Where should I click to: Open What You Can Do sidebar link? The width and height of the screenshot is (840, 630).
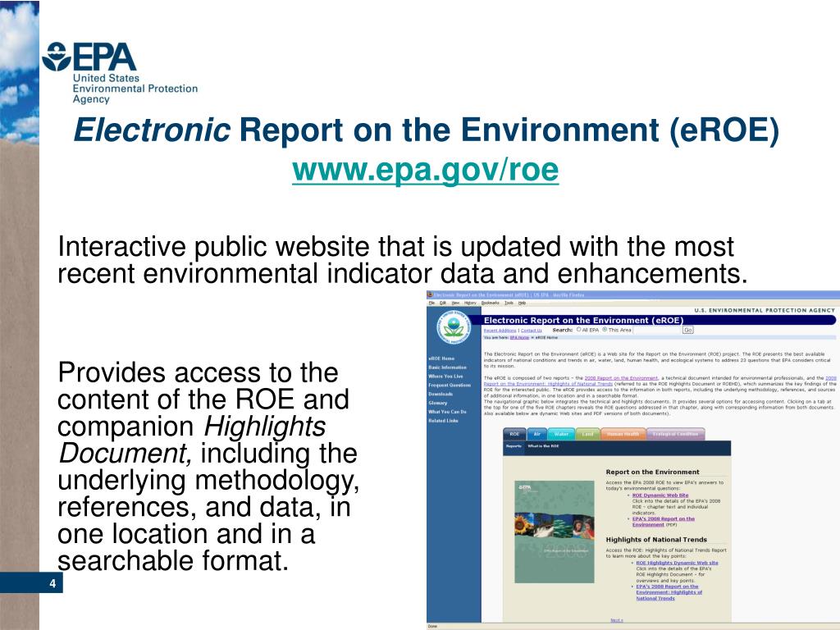pyautogui.click(x=447, y=412)
